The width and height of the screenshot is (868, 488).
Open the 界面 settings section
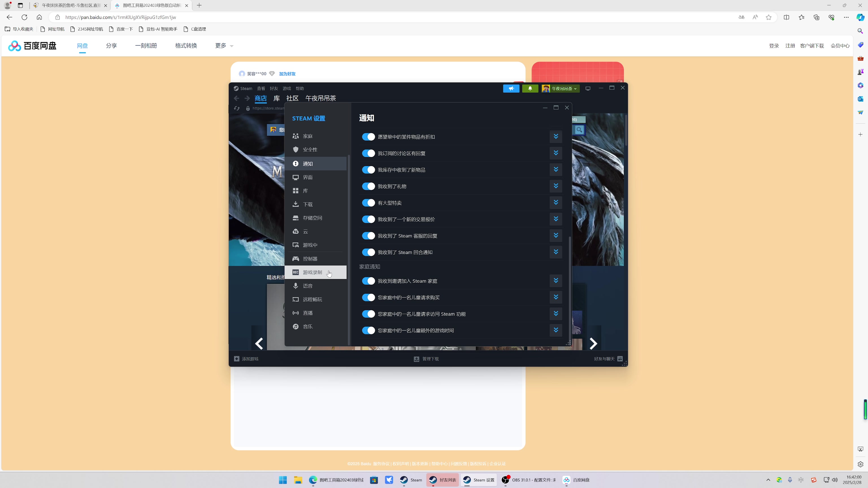pos(315,177)
